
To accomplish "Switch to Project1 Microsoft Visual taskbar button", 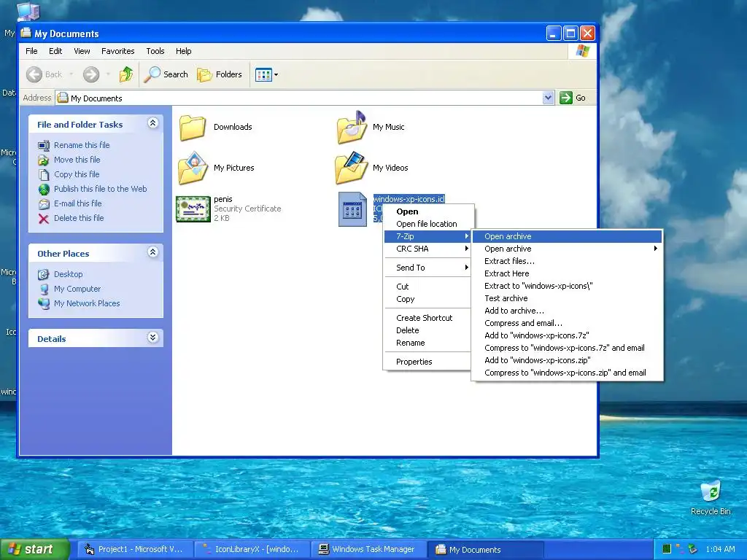I will [x=135, y=549].
